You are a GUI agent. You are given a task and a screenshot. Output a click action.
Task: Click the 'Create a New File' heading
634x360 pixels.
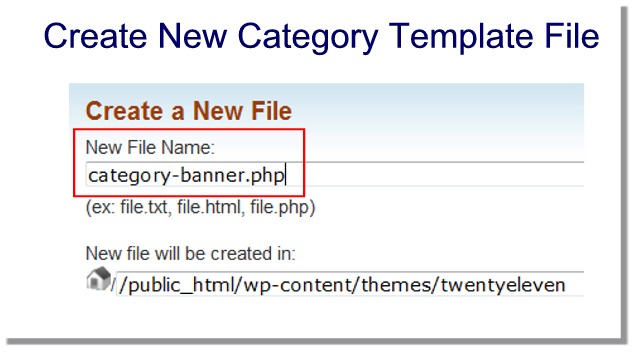[x=188, y=111]
